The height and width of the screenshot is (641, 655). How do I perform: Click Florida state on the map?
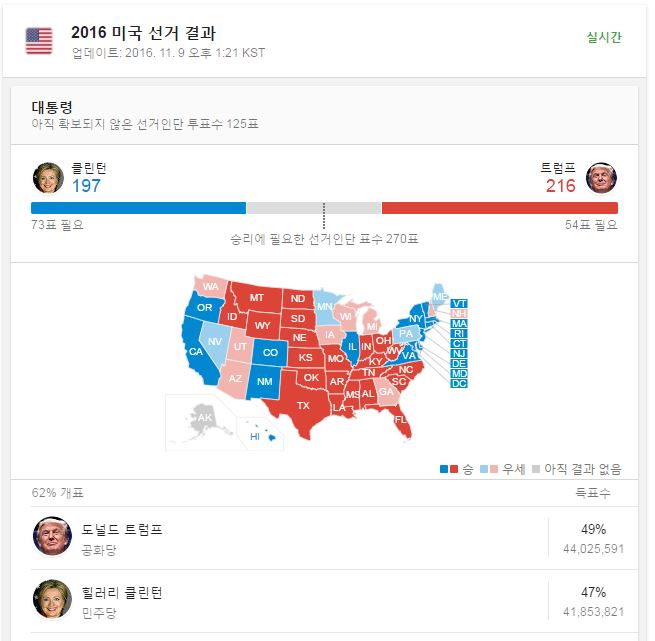pyautogui.click(x=401, y=420)
